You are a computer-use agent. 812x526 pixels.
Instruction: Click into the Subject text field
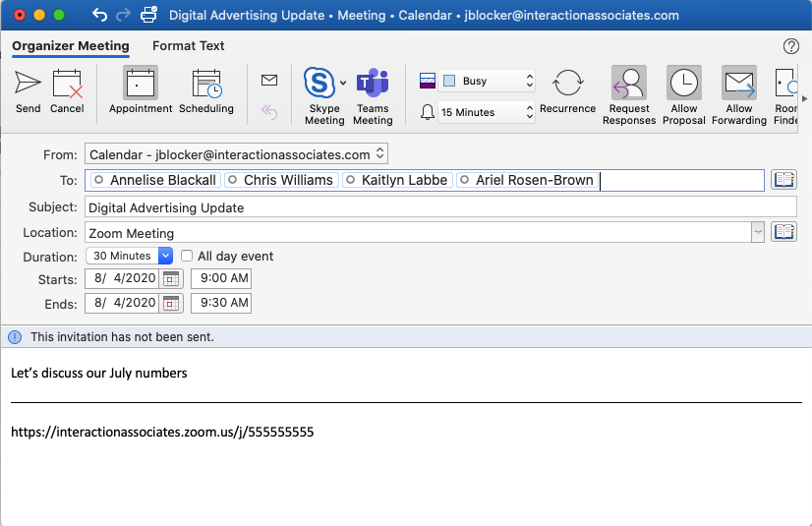click(439, 207)
